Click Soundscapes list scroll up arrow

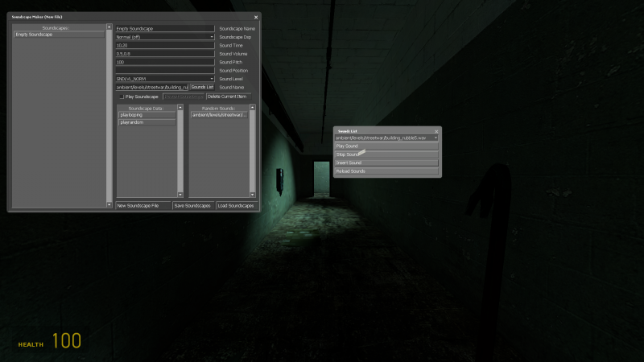(109, 27)
